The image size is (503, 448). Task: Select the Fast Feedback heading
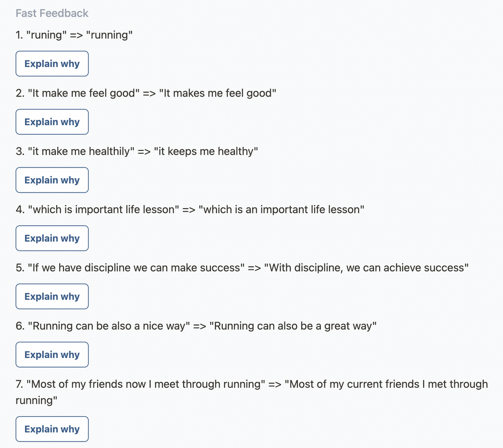(x=52, y=13)
